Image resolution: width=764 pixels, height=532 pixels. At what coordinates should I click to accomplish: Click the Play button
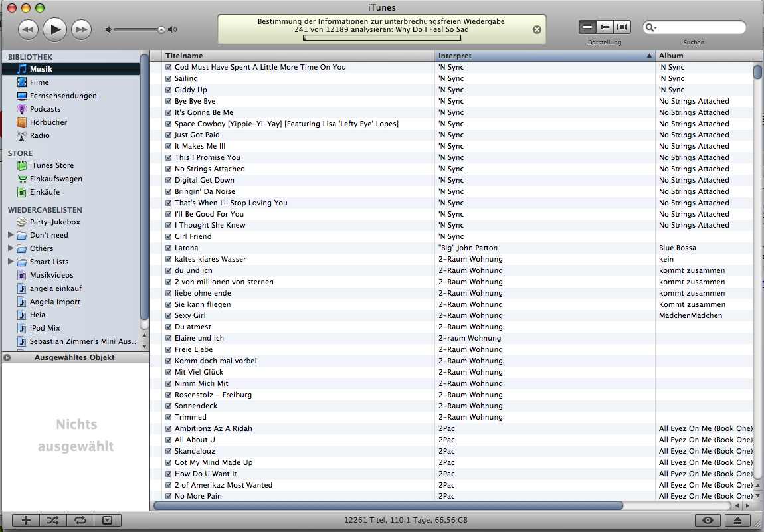coord(54,29)
